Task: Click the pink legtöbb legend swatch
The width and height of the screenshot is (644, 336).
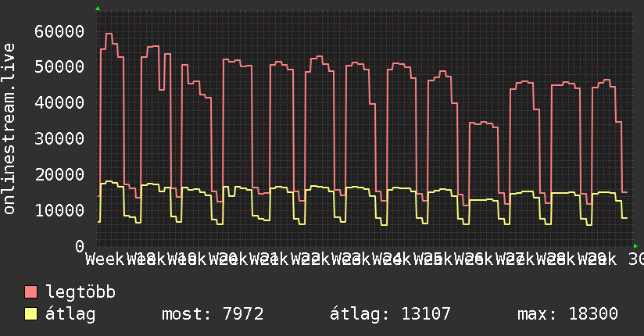Action: coord(30,292)
